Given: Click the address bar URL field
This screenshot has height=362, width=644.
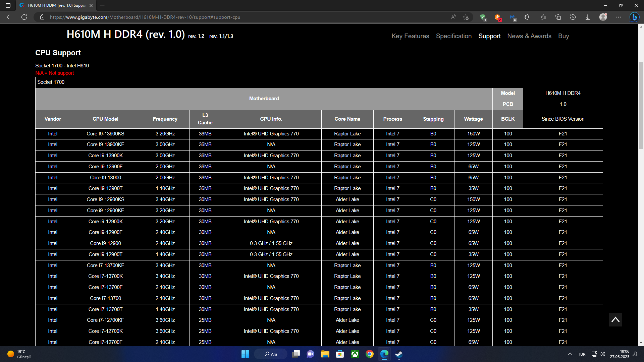Looking at the screenshot, I should (x=235, y=17).
